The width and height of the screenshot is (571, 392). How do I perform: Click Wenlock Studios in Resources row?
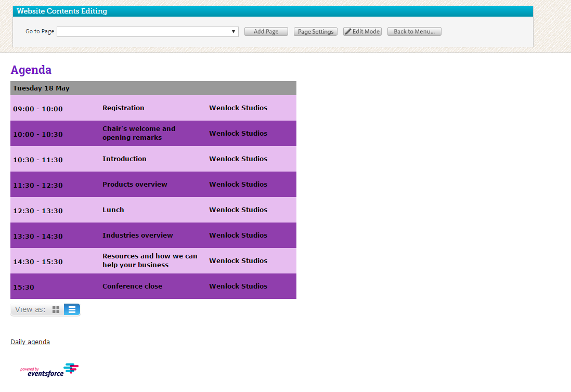point(238,260)
